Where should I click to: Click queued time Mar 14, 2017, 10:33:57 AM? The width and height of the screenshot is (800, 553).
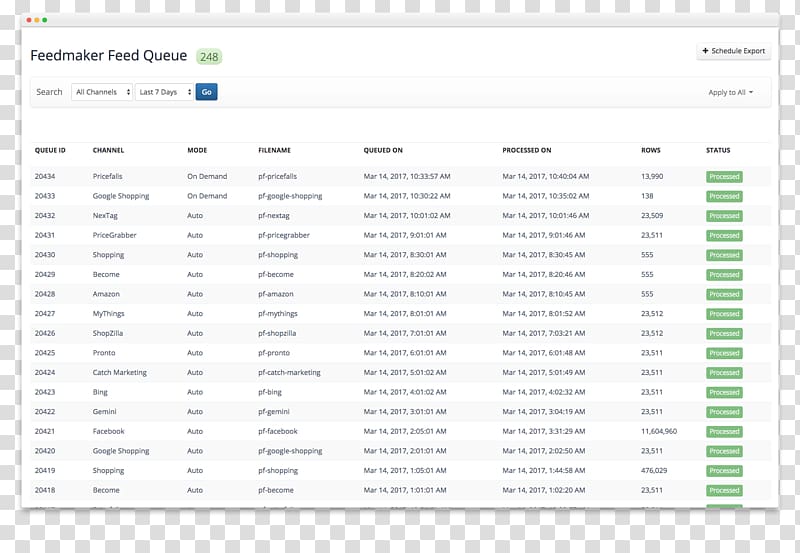pyautogui.click(x=407, y=176)
